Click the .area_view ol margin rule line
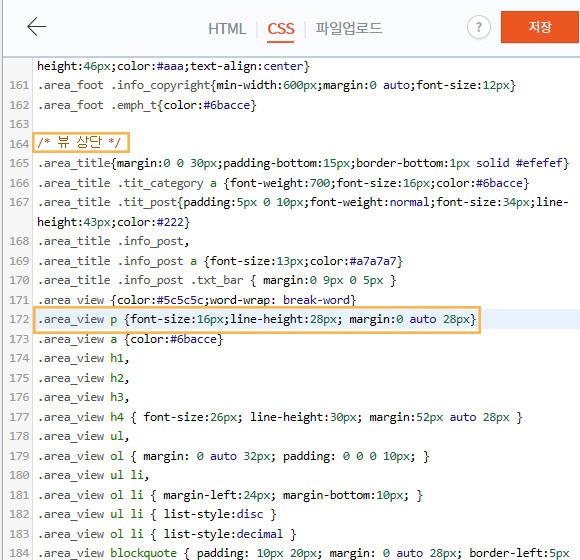 tap(233, 456)
